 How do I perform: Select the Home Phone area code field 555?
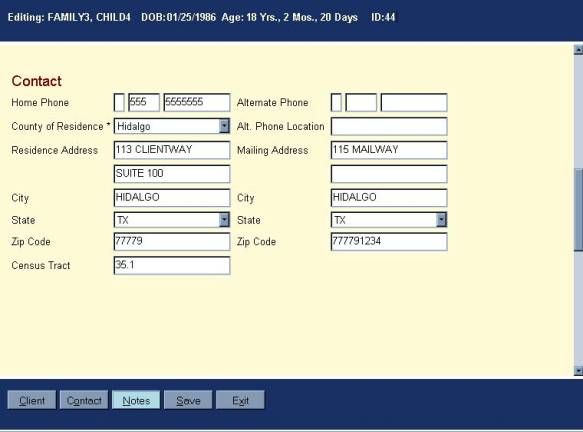(x=144, y=103)
